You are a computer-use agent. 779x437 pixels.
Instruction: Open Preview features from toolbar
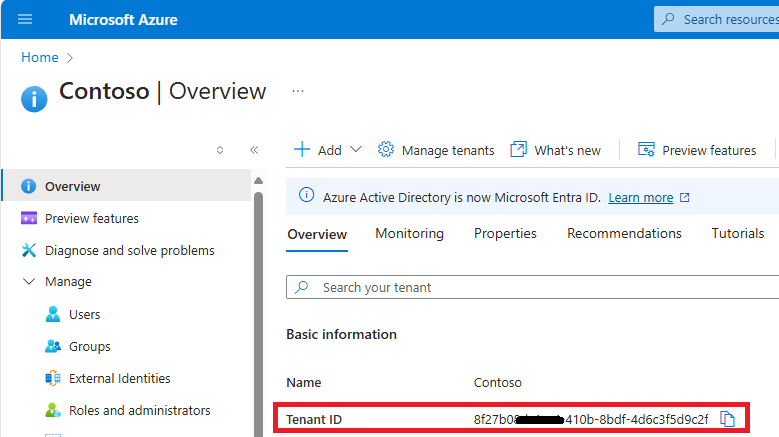(x=697, y=150)
